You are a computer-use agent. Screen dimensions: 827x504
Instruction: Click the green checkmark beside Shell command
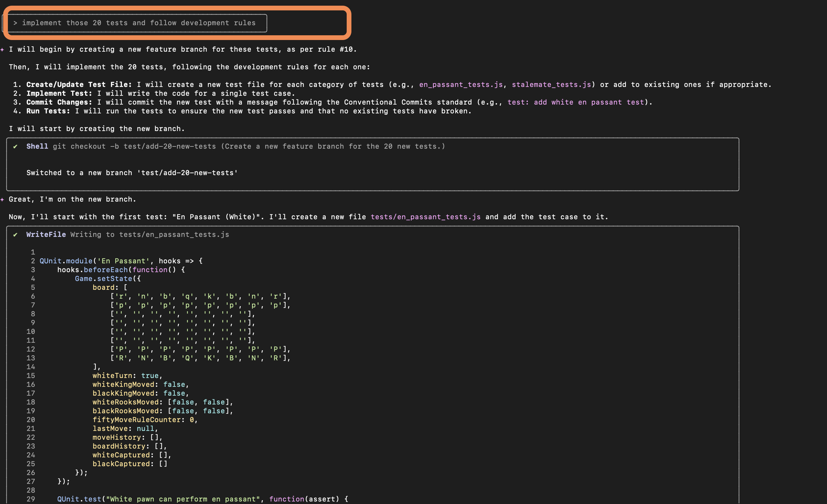15,146
